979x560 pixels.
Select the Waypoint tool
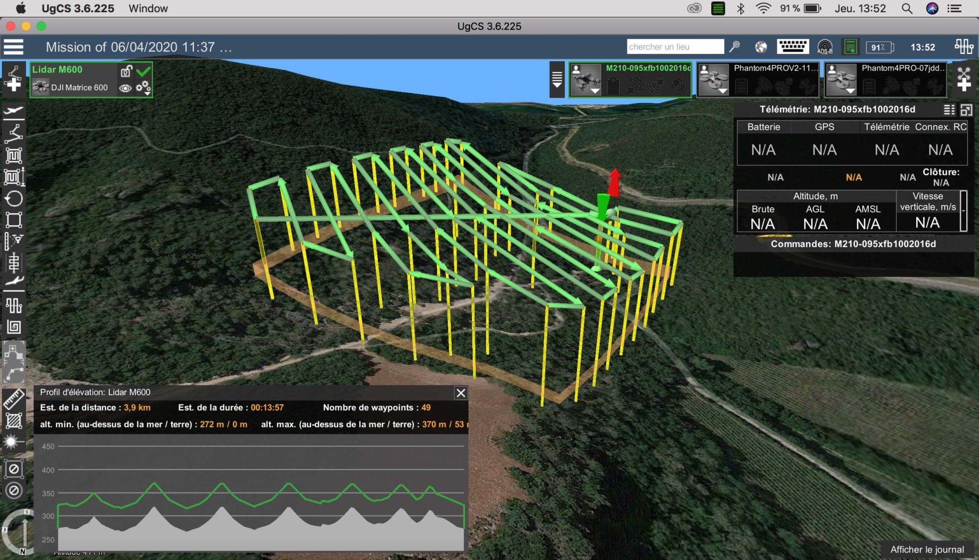(14, 133)
